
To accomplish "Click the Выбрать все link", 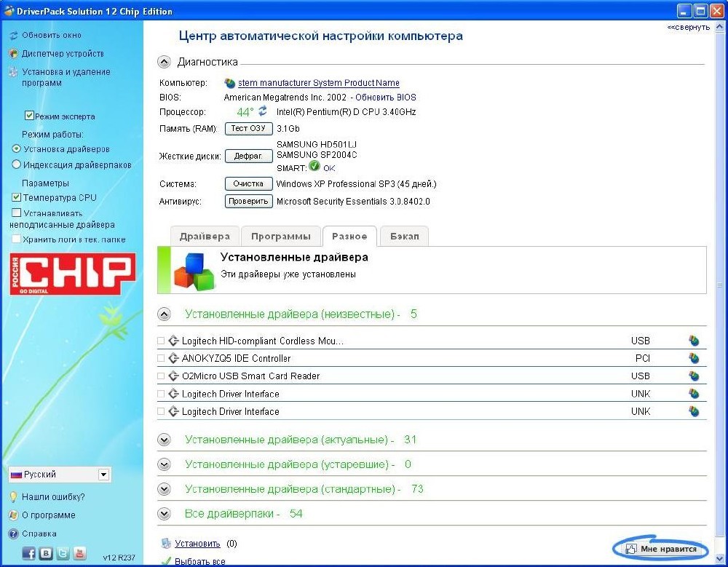I will [x=199, y=561].
